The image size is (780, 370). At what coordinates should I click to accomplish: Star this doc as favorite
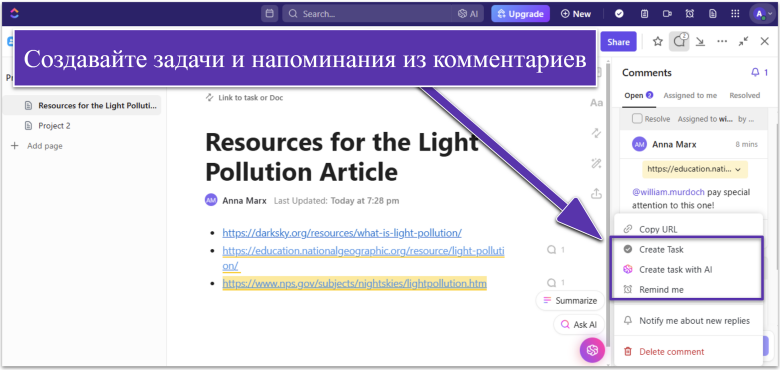[x=658, y=42]
